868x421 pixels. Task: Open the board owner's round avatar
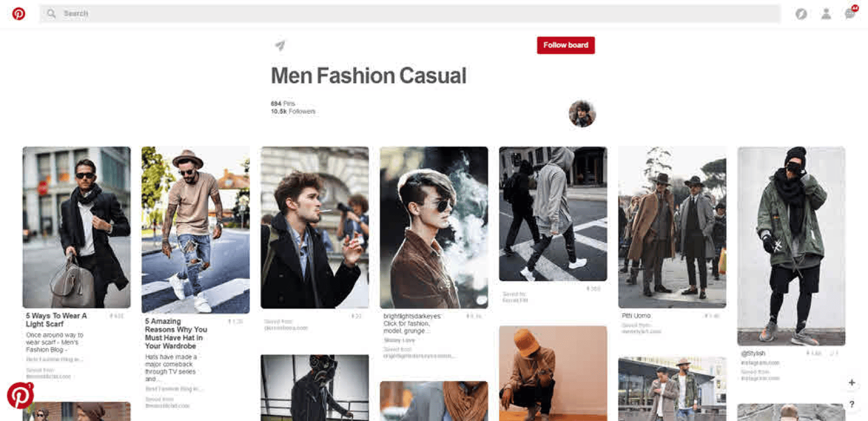(x=582, y=114)
